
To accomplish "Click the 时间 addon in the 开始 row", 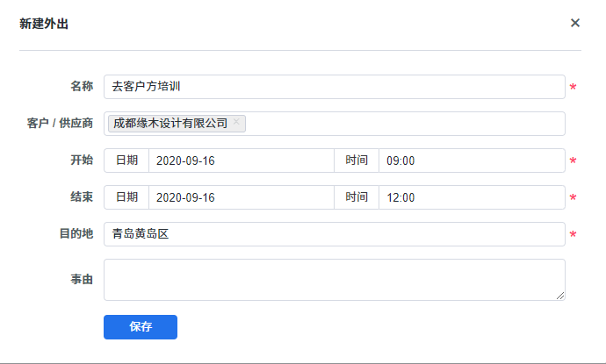I will (357, 161).
